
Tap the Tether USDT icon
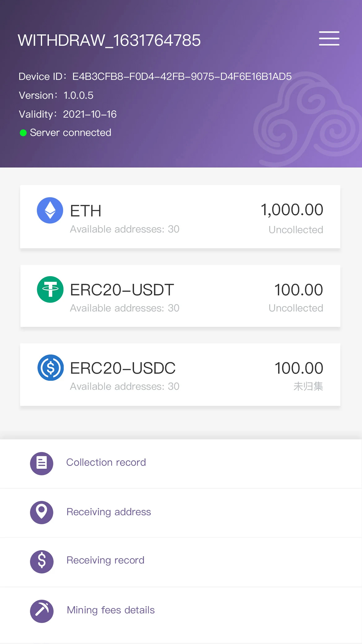point(50,289)
